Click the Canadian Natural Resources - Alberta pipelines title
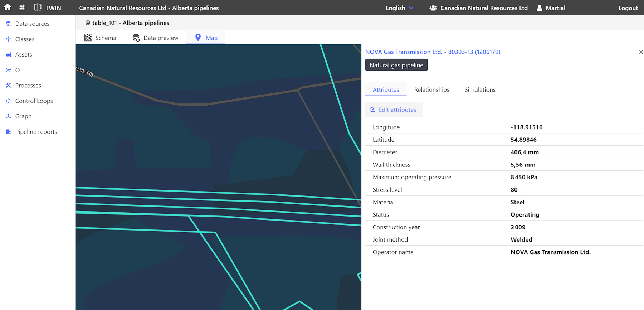The width and height of the screenshot is (644, 310). coord(149,8)
